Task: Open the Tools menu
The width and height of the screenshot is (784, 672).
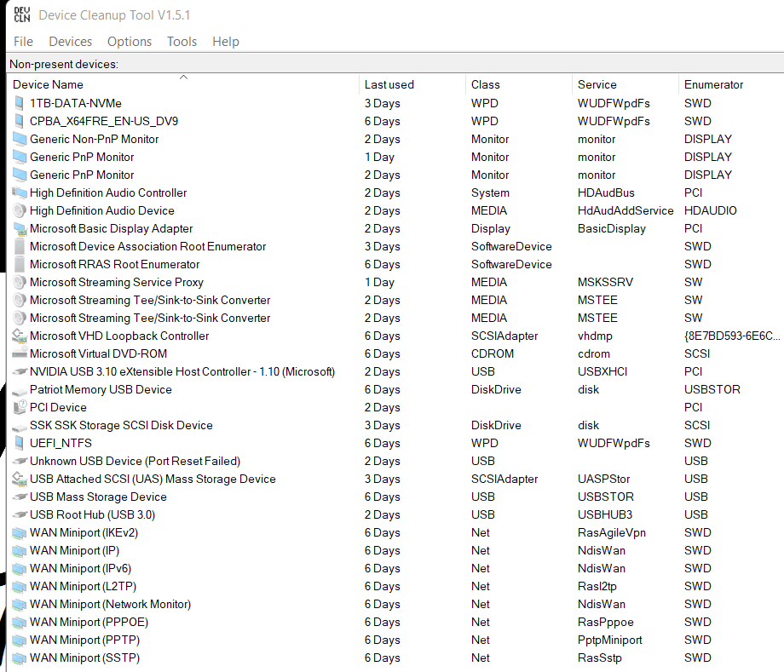Action: 182,42
